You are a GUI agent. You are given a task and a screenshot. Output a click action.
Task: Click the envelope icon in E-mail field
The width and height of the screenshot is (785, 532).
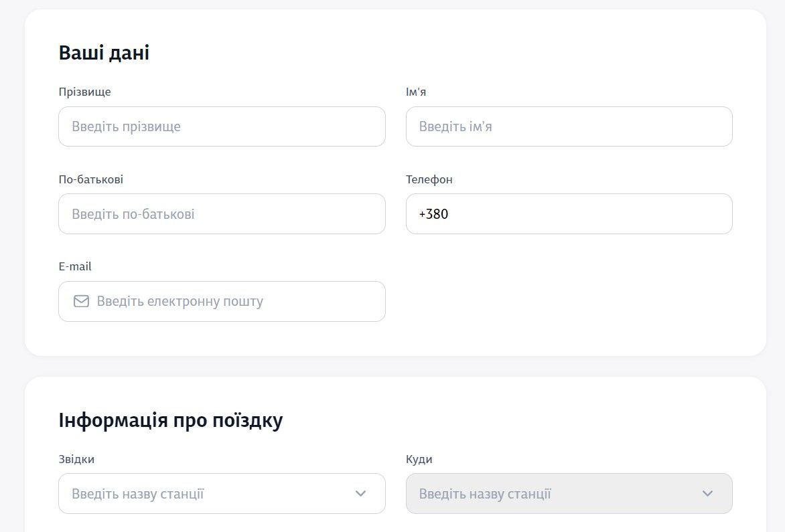point(80,301)
